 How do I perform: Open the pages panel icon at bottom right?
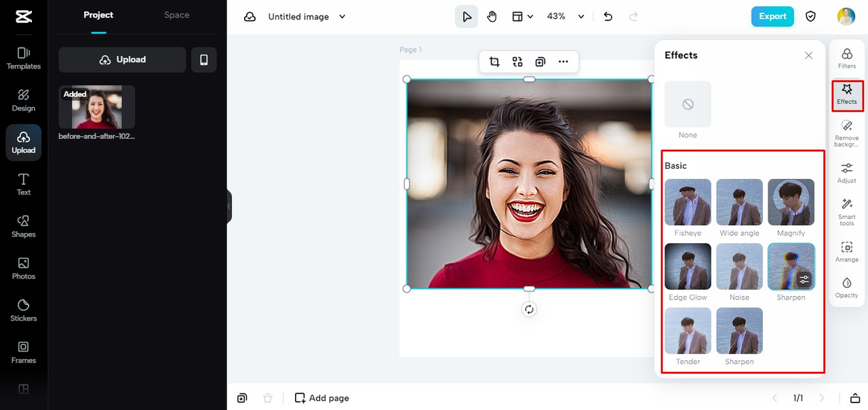(855, 398)
